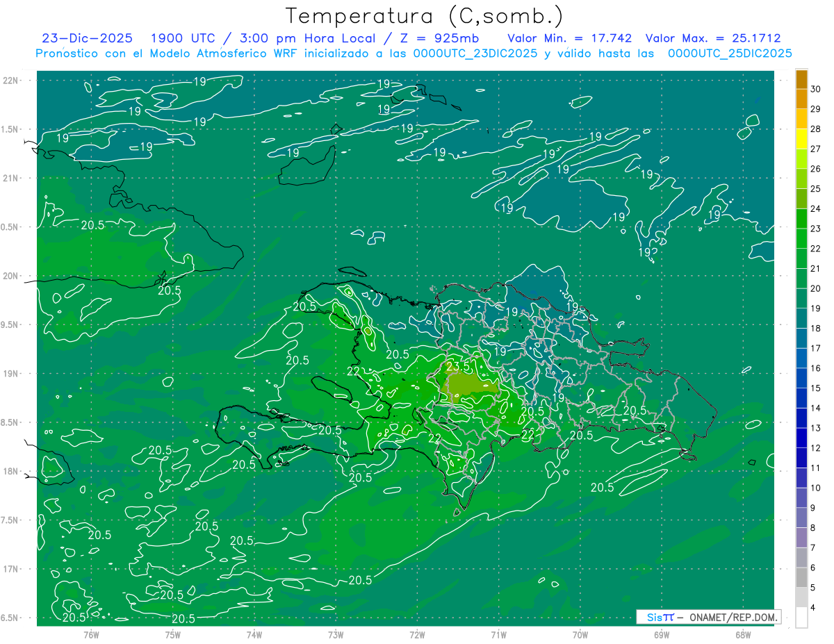Click "0000UTC_23DIC2025" initialization time text
This screenshot has width=834, height=644.
tap(475, 53)
